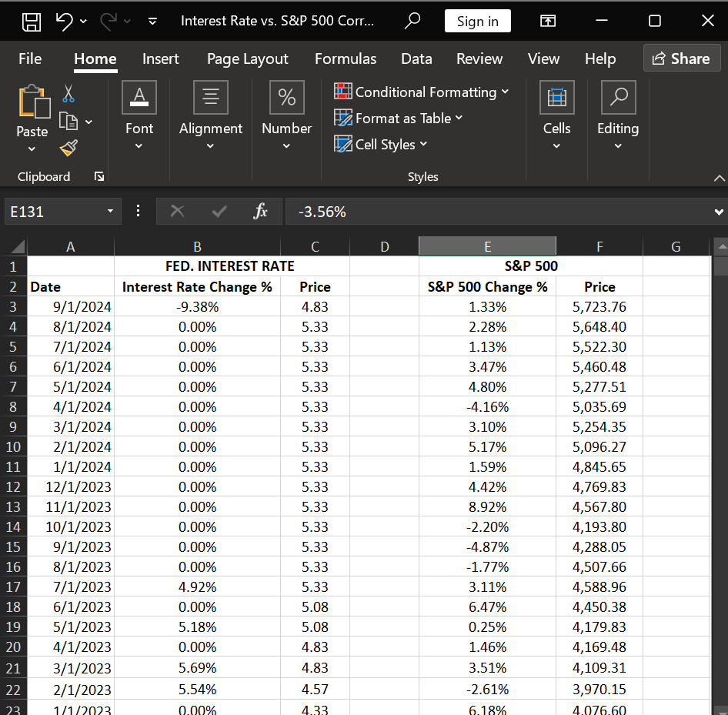Image resolution: width=728 pixels, height=715 pixels.
Task: Select the Format Painter brush icon
Action: point(68,147)
